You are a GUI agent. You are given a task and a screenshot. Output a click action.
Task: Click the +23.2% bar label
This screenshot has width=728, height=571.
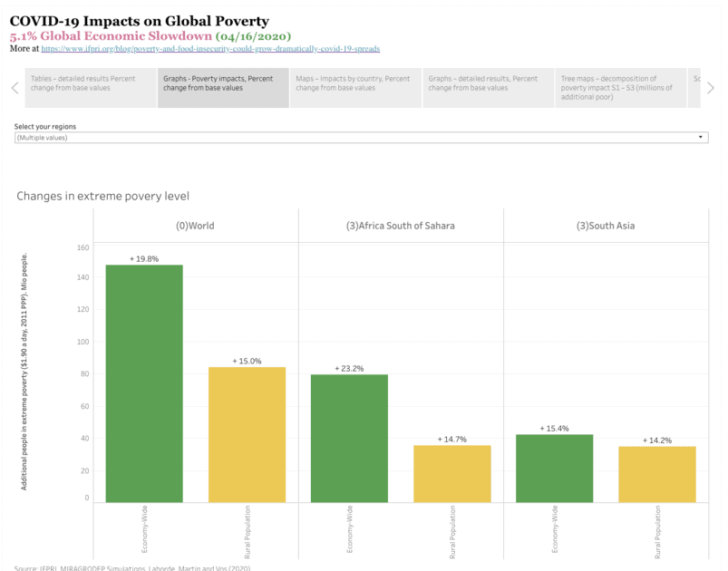pos(349,369)
